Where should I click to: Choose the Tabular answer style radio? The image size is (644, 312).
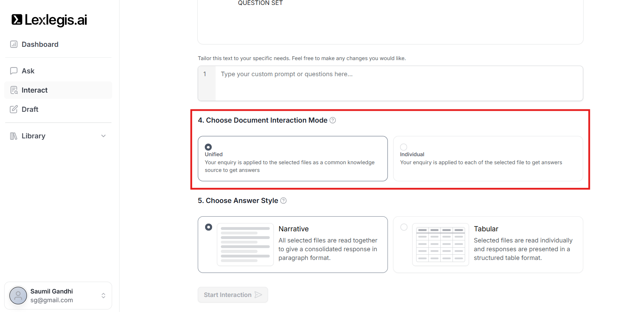404,227
